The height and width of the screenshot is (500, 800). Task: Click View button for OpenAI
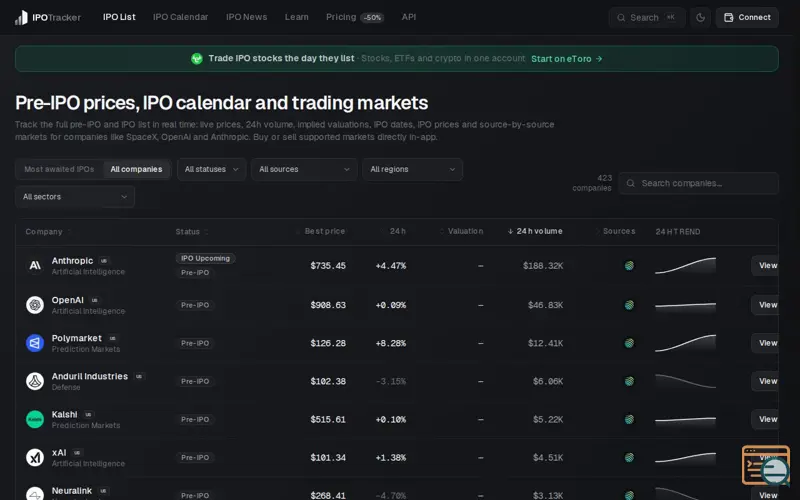tap(765, 305)
